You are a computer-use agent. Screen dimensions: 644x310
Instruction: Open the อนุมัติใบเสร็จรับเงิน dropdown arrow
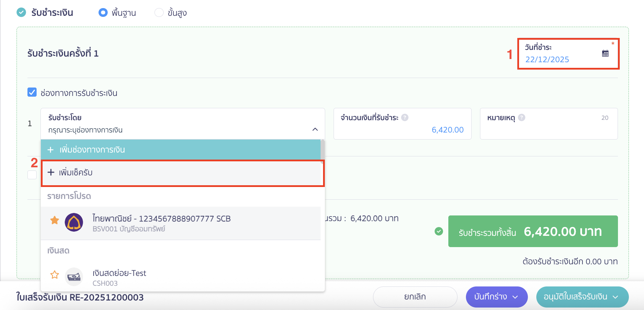pos(615,297)
